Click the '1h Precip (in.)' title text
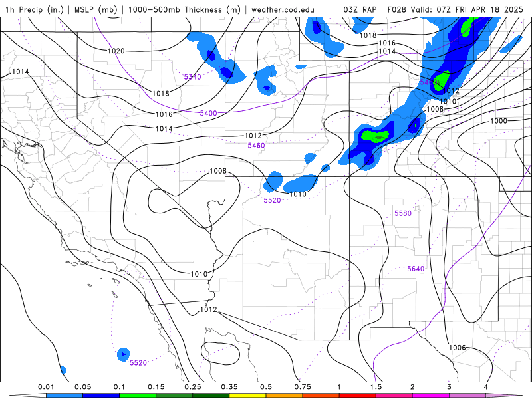Image resolution: width=532 pixels, height=399 pixels. pyautogui.click(x=35, y=9)
